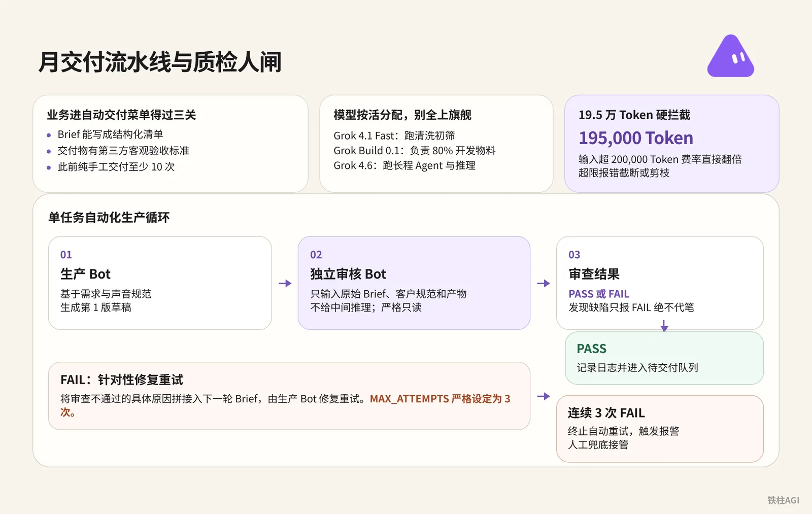The image size is (812, 514).
Task: Click text 基于需求与声音规范
Action: [106, 294]
